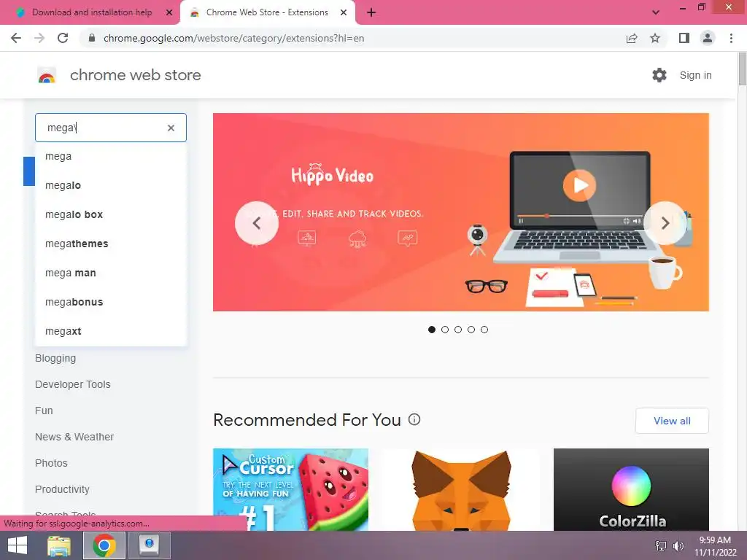Select the fifth carousel dot
The height and width of the screenshot is (560, 747).
click(484, 330)
